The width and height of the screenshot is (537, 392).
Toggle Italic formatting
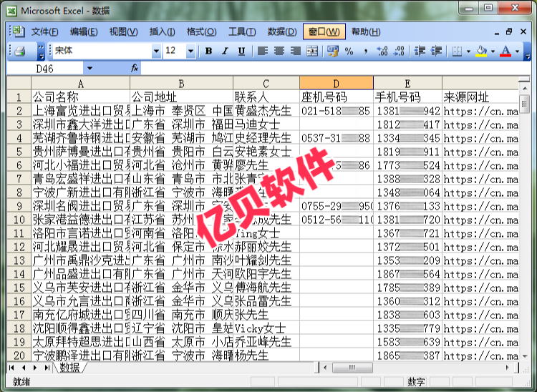[225, 52]
